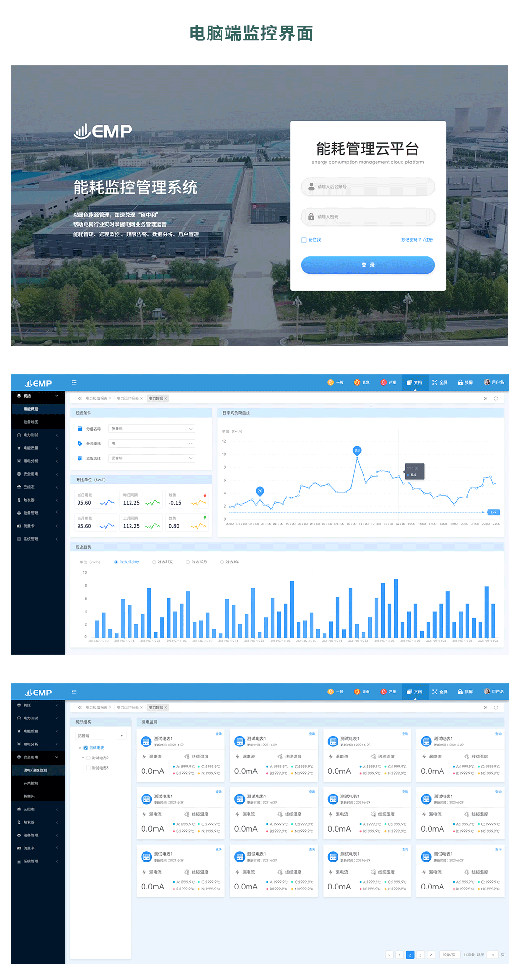The height and width of the screenshot is (980, 520).
Task: Click the 全屏 fullscreen icon in the 日平均负荷曲线 dashboard header
Action: click(x=435, y=382)
